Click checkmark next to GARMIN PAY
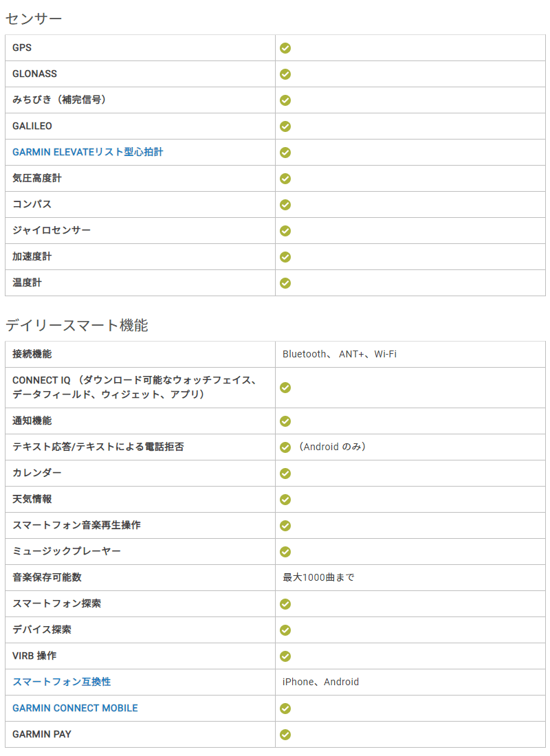The width and height of the screenshot is (550, 756). [x=285, y=734]
